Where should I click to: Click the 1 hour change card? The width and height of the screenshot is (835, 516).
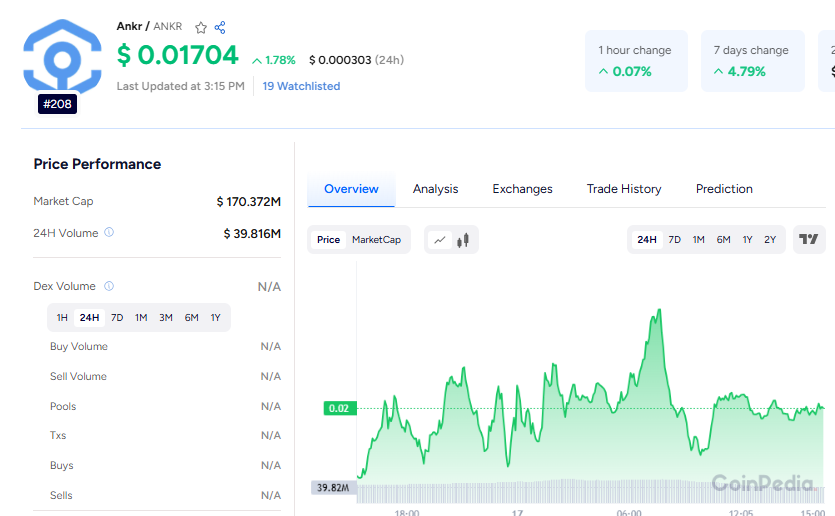(636, 61)
